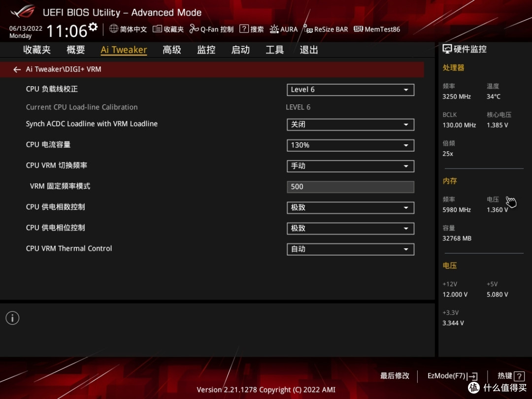This screenshot has height=399, width=532.
Task: Click the VRM 固定频率模式 500 input field
Action: pos(351,187)
